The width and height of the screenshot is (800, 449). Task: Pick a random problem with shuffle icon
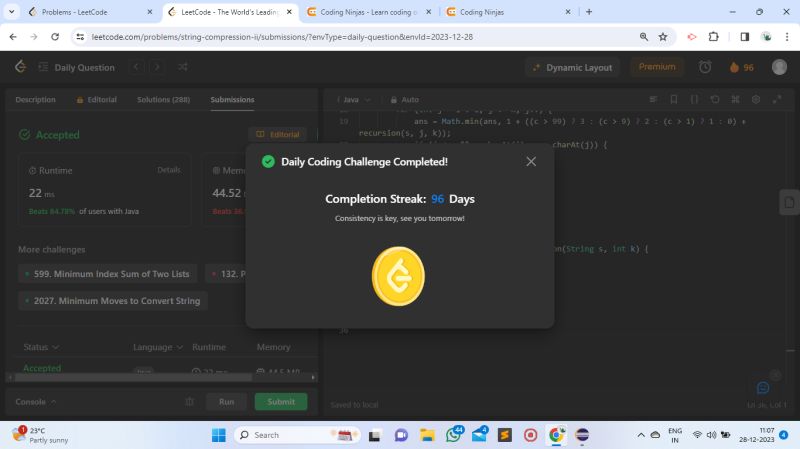tap(183, 67)
